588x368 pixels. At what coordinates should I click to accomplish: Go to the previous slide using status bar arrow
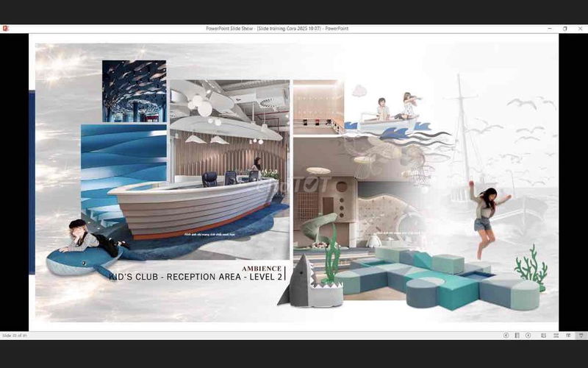coord(506,336)
